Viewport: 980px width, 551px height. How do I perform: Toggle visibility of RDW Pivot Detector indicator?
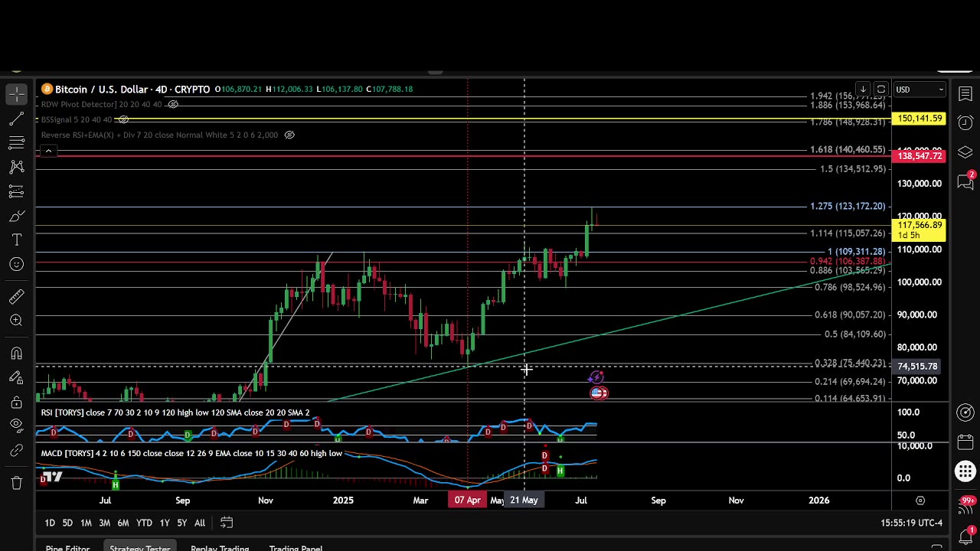173,104
